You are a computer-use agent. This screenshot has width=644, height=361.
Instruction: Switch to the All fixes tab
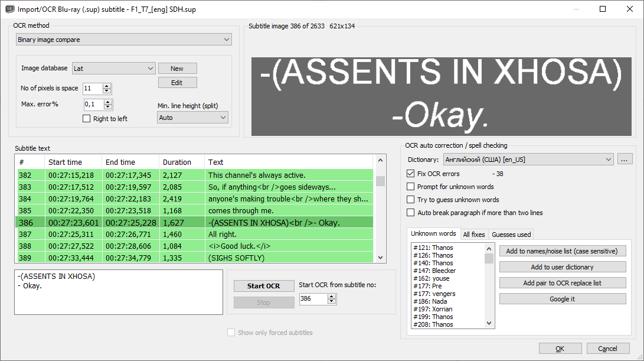pyautogui.click(x=474, y=234)
